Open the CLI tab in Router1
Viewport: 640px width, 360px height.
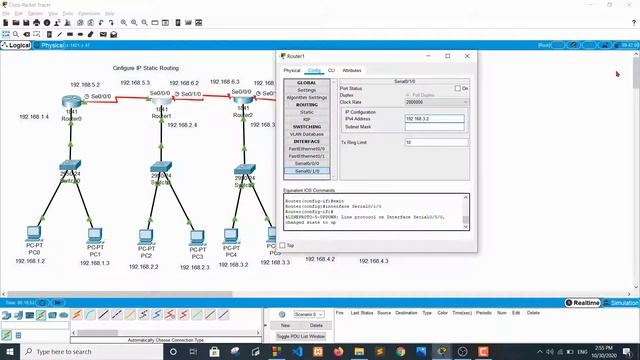pyautogui.click(x=331, y=71)
